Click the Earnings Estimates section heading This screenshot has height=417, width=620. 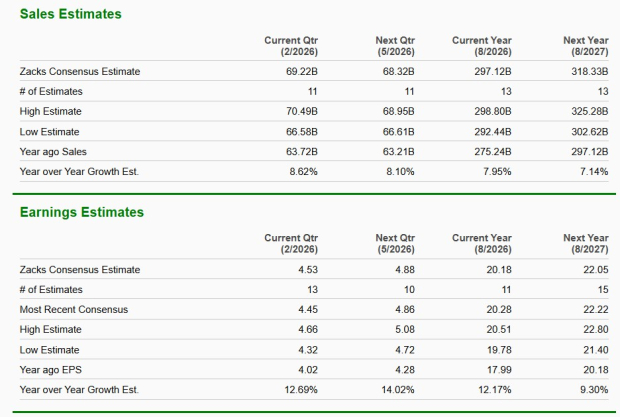[82, 212]
